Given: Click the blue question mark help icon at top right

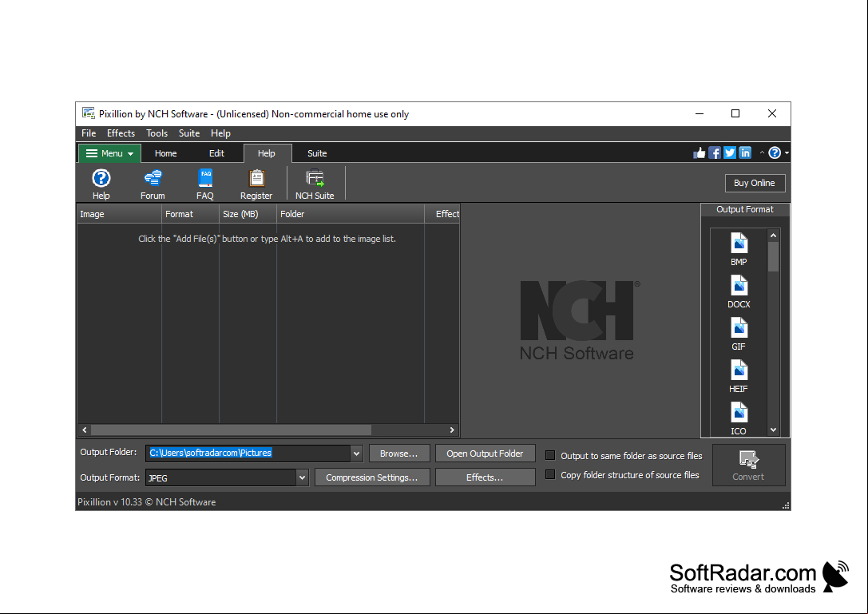Looking at the screenshot, I should (775, 153).
